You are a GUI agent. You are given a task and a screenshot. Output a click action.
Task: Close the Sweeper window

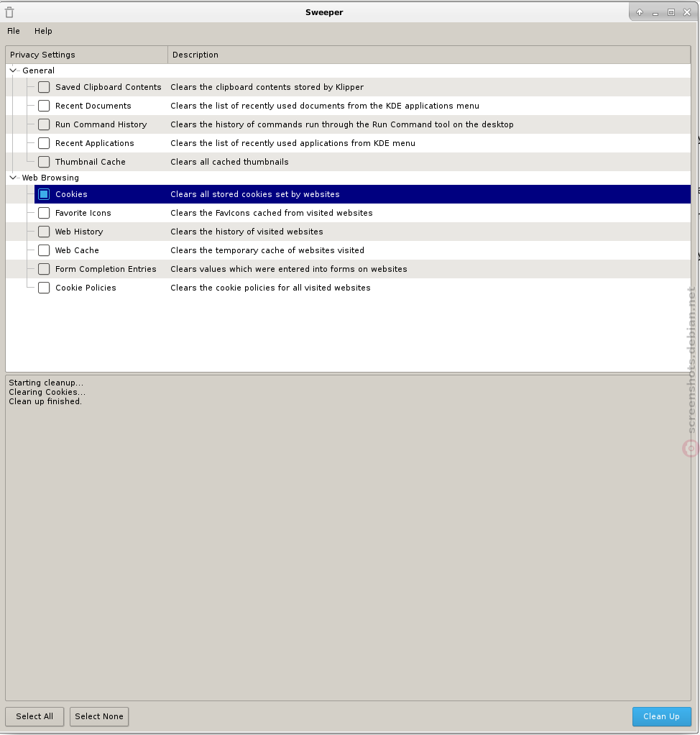pos(687,12)
